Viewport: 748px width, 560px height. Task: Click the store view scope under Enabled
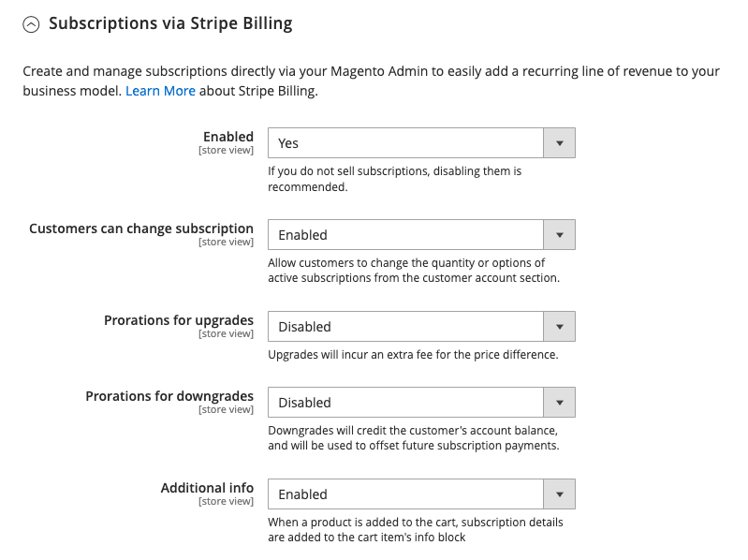coord(226,150)
